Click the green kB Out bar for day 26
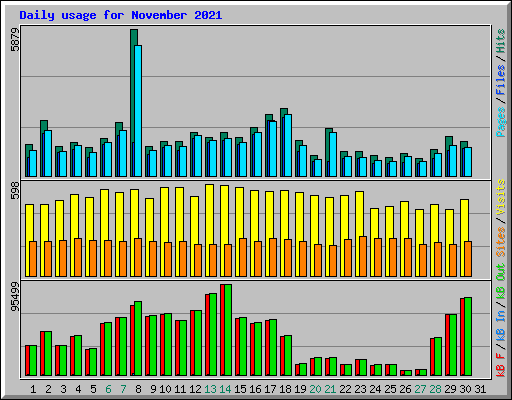The image size is (512, 400). click(408, 373)
